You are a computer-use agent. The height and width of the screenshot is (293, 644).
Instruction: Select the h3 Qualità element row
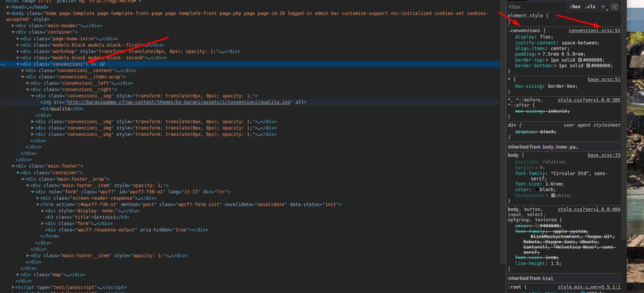tap(62, 109)
